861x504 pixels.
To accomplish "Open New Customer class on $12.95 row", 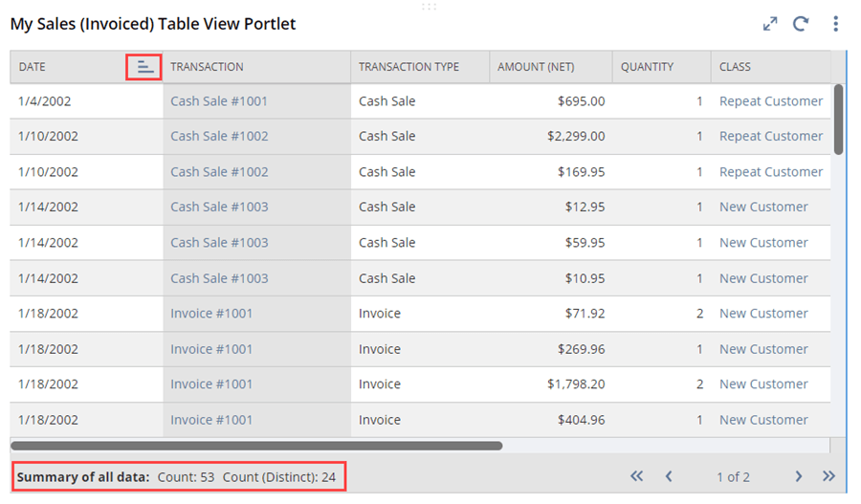I will click(763, 207).
